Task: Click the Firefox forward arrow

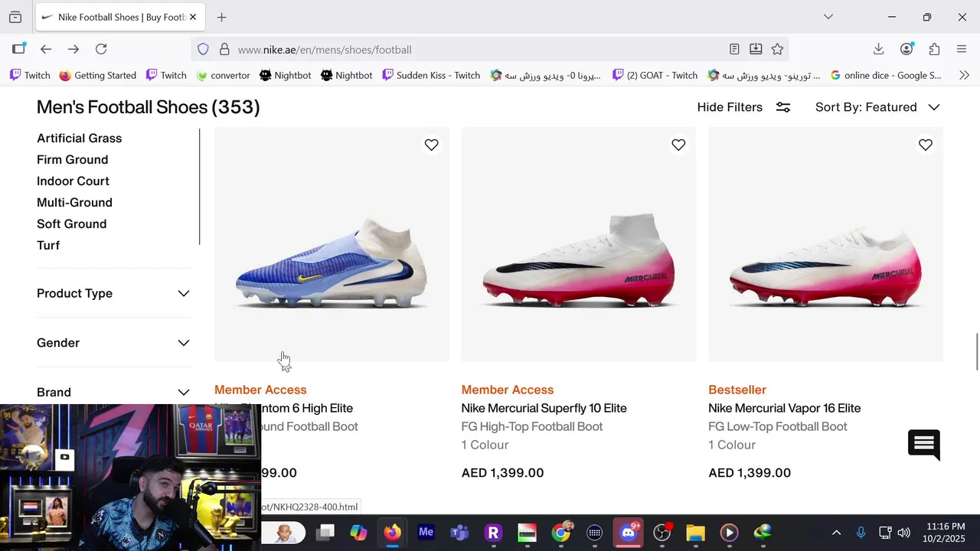Action: click(x=73, y=49)
